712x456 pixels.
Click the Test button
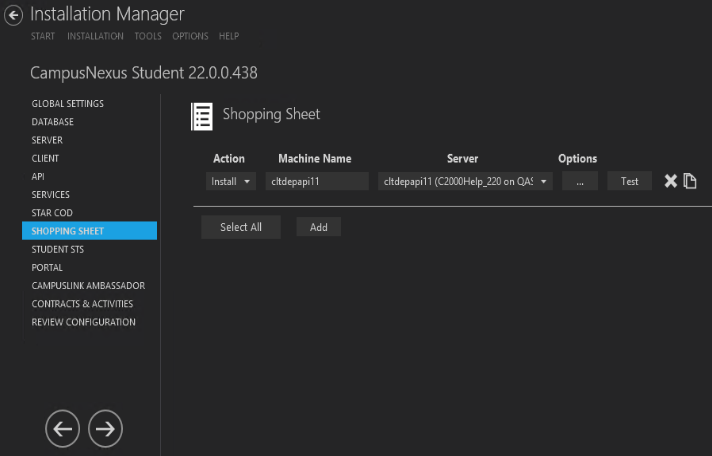[x=629, y=181]
